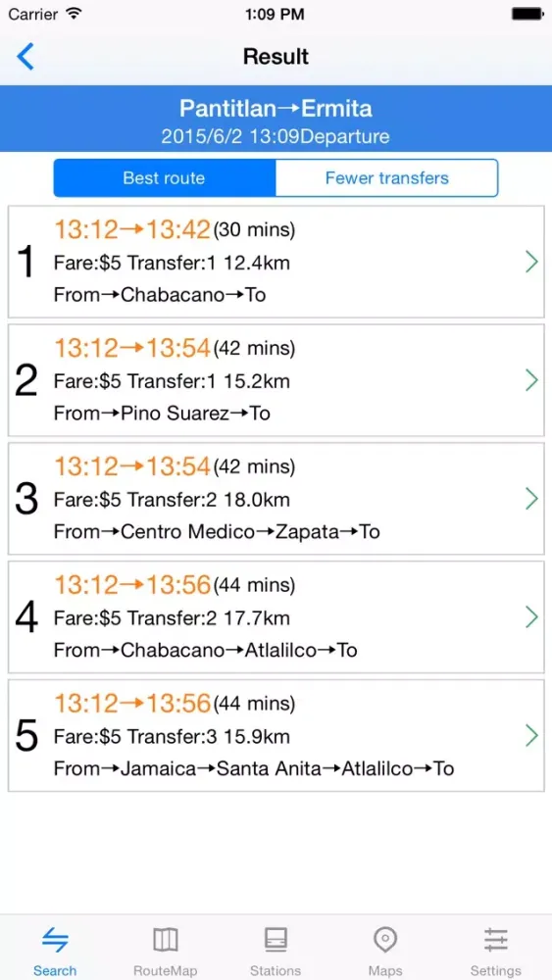Image resolution: width=552 pixels, height=980 pixels.
Task: Open the RouteMap tab icon
Action: 165,940
